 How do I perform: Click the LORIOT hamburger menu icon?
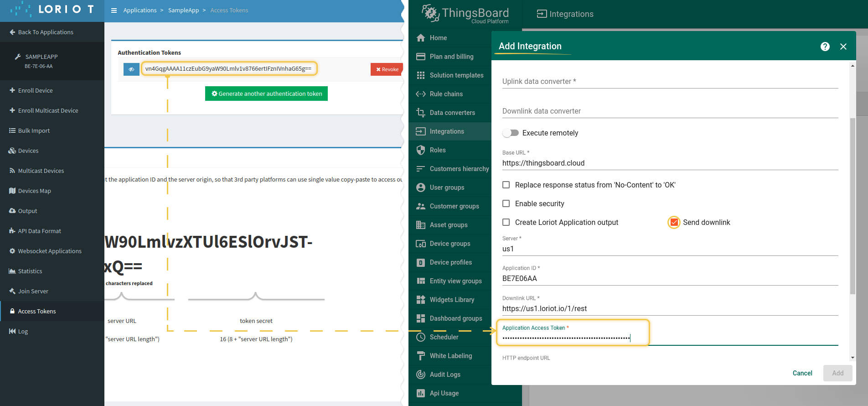(114, 10)
